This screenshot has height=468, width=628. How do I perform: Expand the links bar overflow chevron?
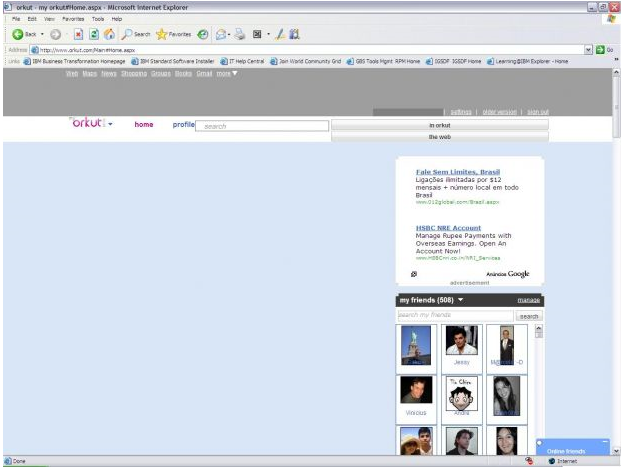tap(616, 59)
